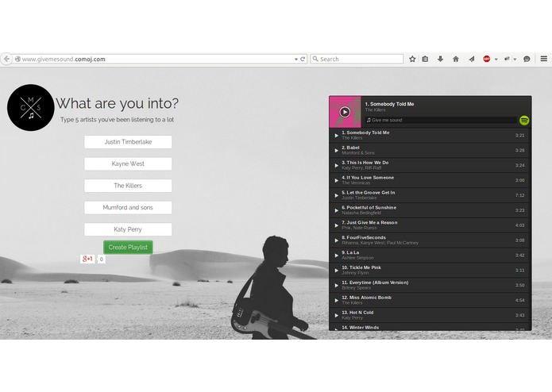Edit the Kayne West artist field

click(x=128, y=163)
